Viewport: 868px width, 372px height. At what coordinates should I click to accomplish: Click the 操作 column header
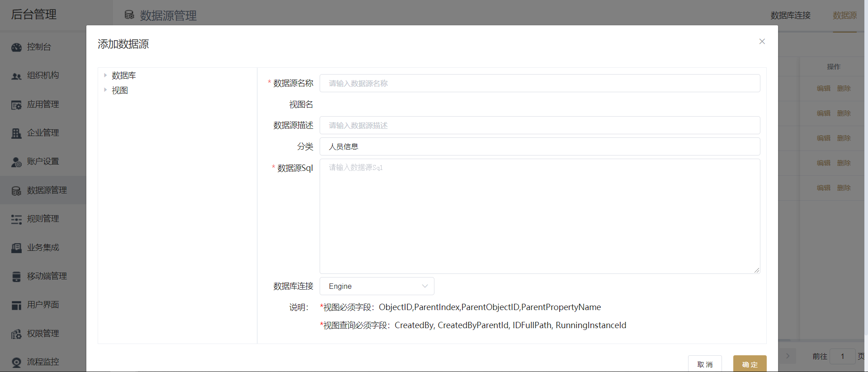click(834, 67)
